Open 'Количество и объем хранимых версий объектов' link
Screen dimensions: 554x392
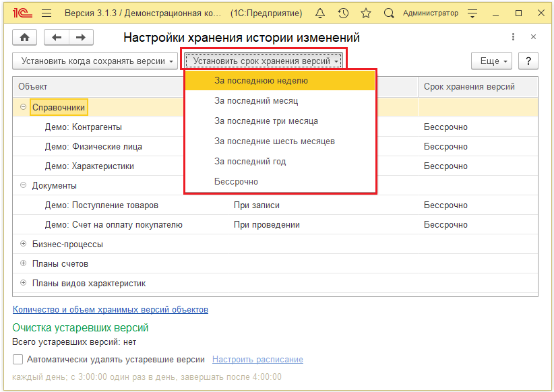[x=111, y=309]
